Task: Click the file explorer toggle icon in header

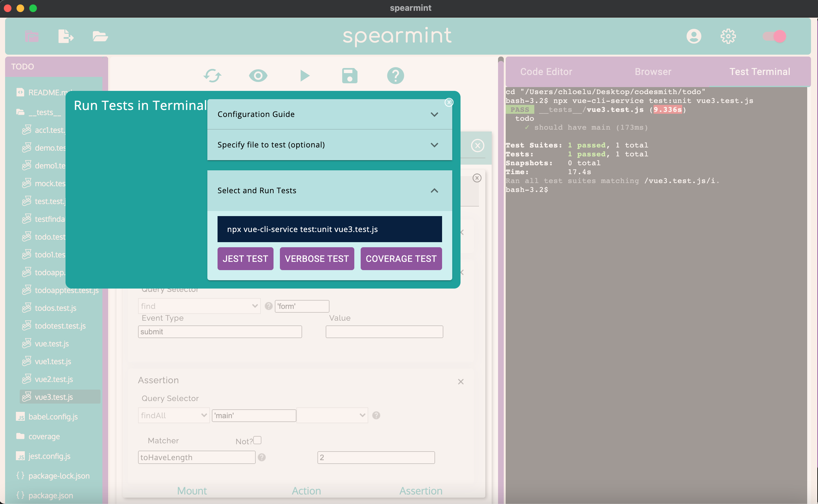Action: pos(32,36)
